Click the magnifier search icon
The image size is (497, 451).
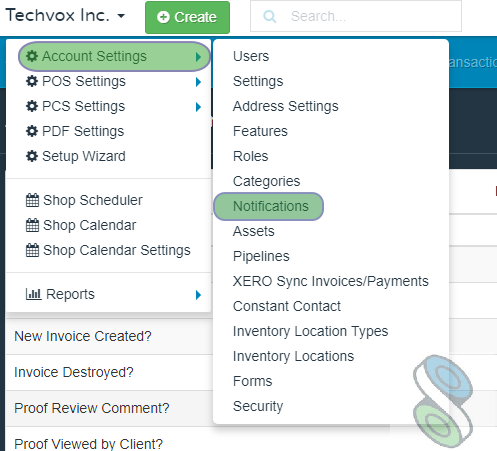(269, 16)
